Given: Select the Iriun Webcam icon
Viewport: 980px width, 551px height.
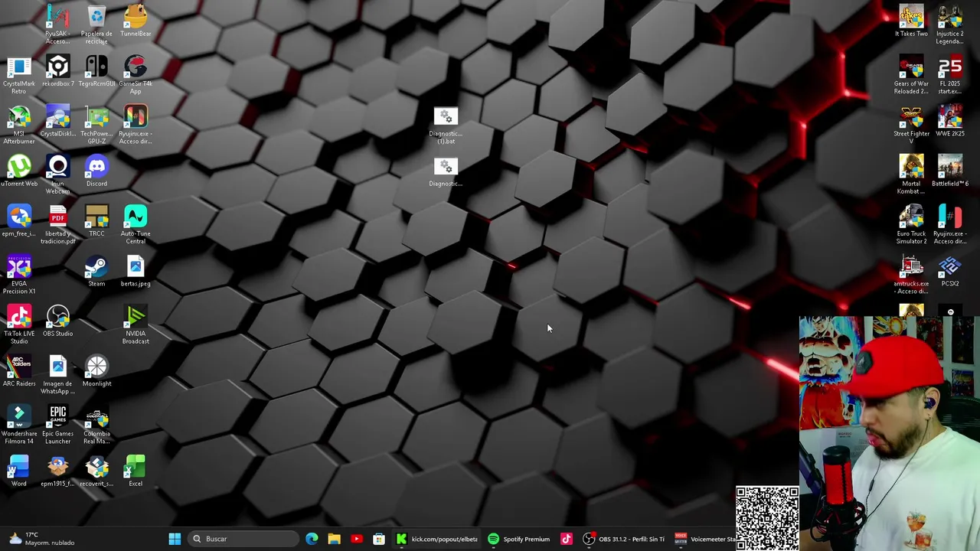Looking at the screenshot, I should [57, 174].
